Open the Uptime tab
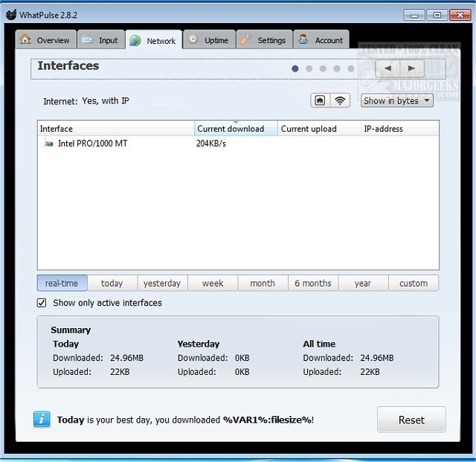476x462 pixels. (x=210, y=39)
